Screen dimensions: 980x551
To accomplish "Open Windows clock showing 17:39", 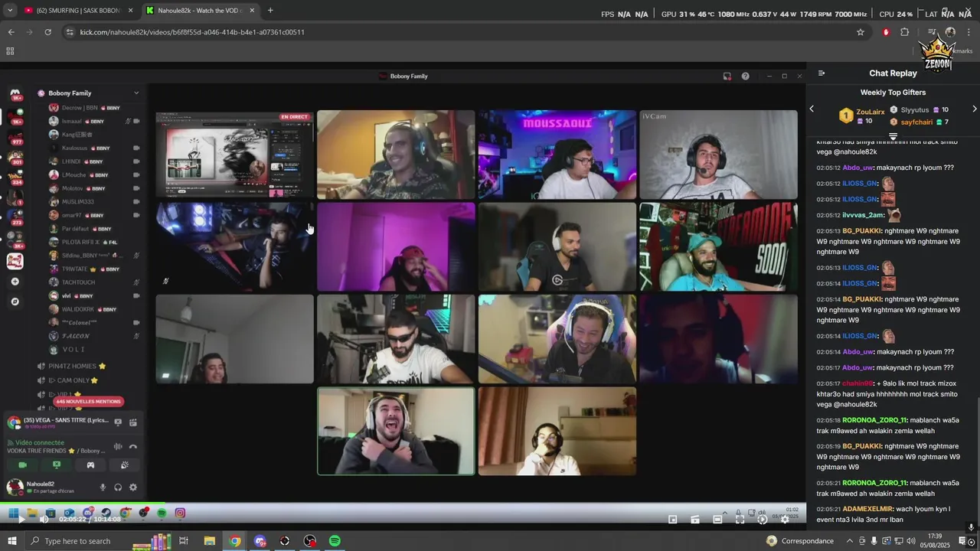I will click(935, 541).
